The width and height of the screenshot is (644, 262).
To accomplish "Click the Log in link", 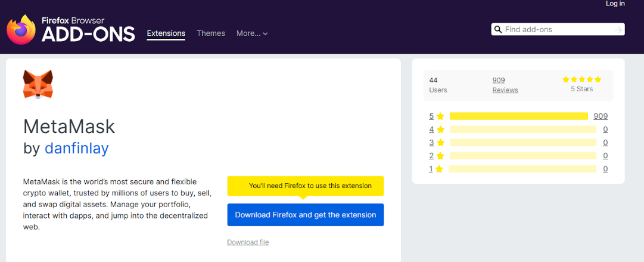I will click(615, 4).
